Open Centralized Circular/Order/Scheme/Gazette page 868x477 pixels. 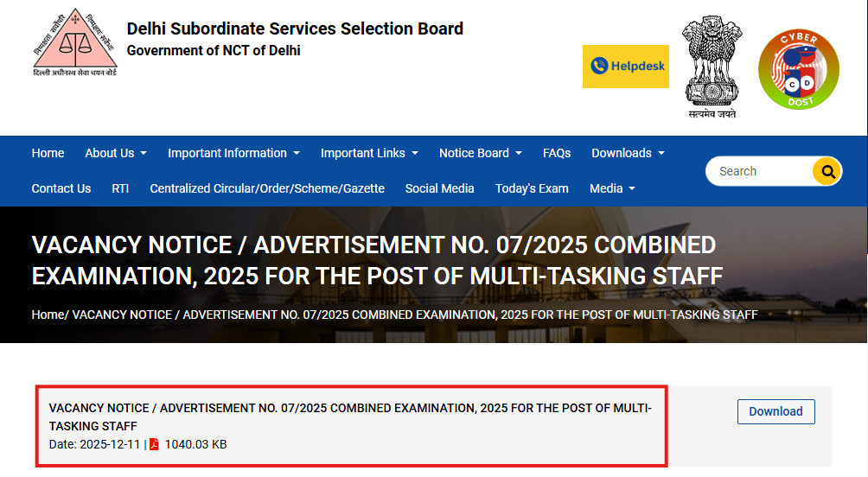[267, 188]
